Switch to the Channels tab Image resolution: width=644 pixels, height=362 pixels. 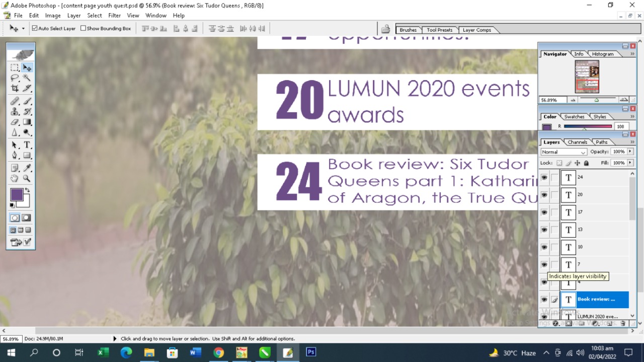pyautogui.click(x=577, y=142)
